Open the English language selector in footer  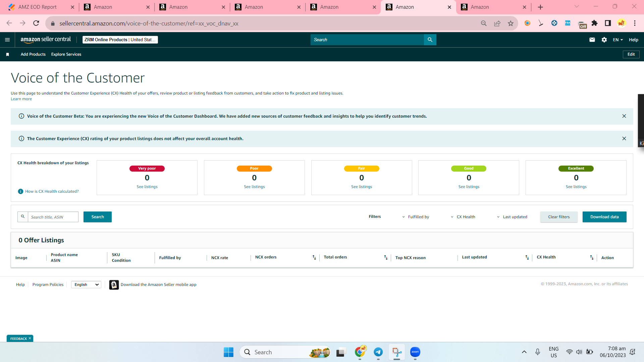[86, 285]
